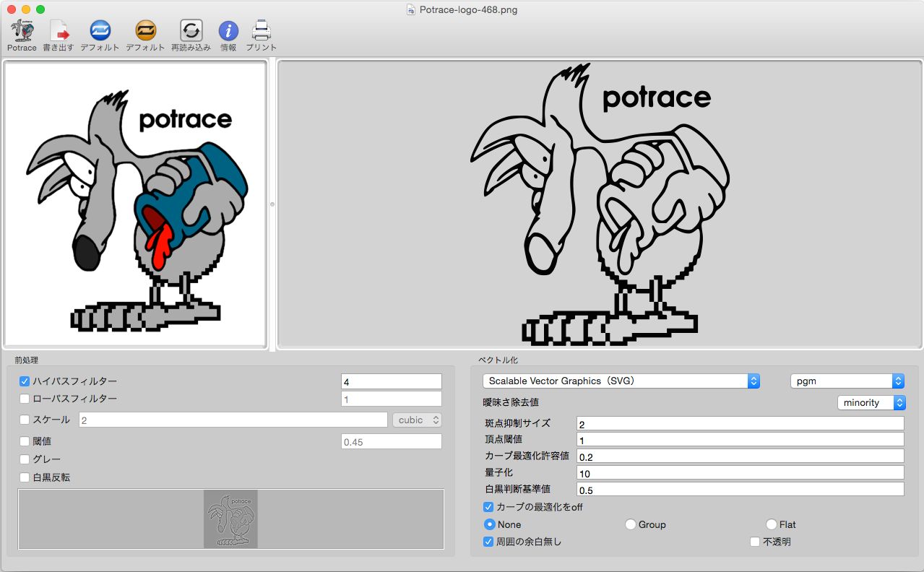Enable the 白黒反転 checkbox
Viewport: 924px width, 572px height.
[25, 477]
